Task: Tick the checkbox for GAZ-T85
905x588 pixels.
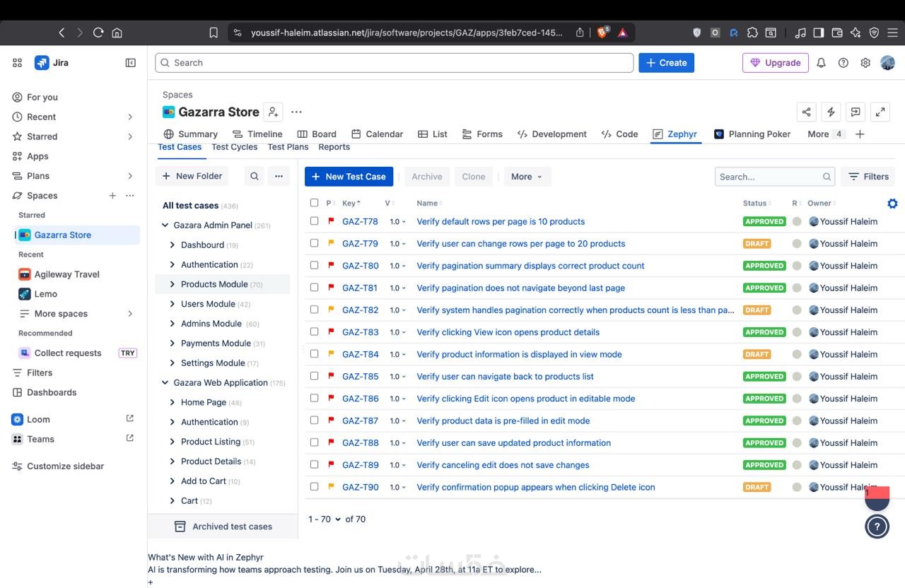Action: (314, 376)
